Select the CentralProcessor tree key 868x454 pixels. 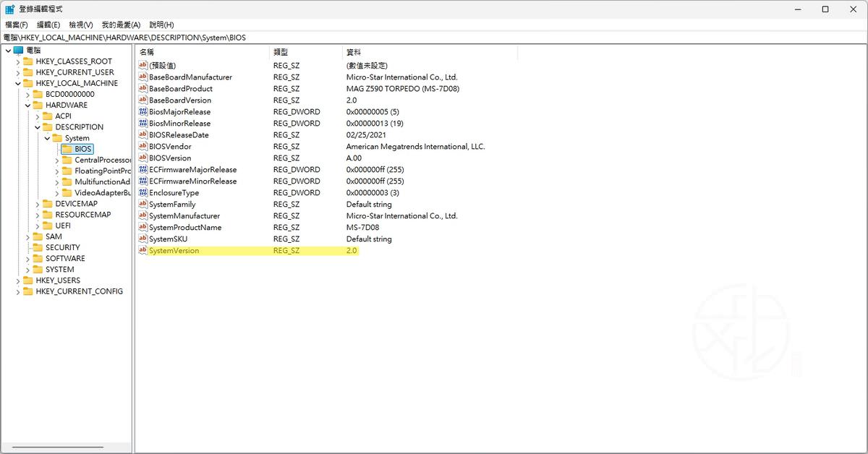coord(103,160)
